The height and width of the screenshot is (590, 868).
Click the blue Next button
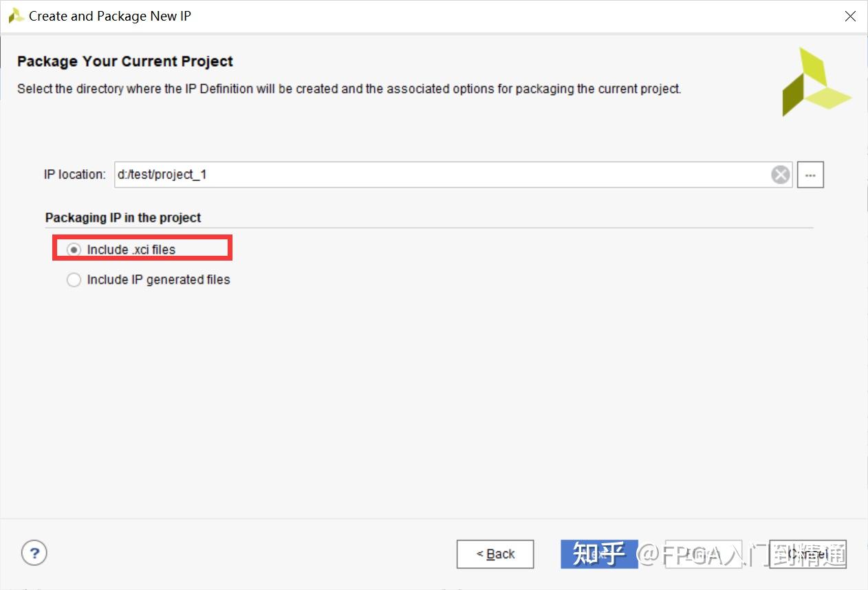coord(599,554)
